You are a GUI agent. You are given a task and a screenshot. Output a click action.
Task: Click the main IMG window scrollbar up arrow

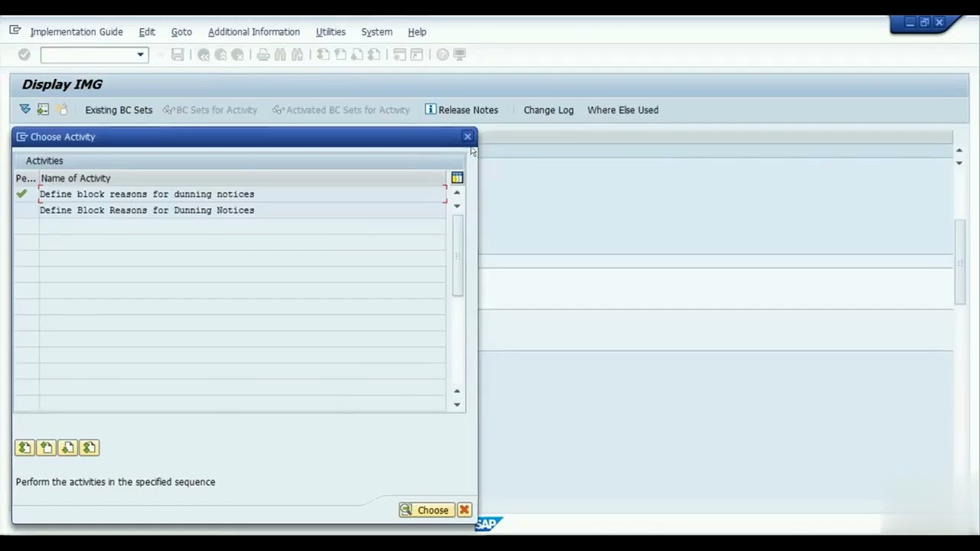(x=959, y=150)
